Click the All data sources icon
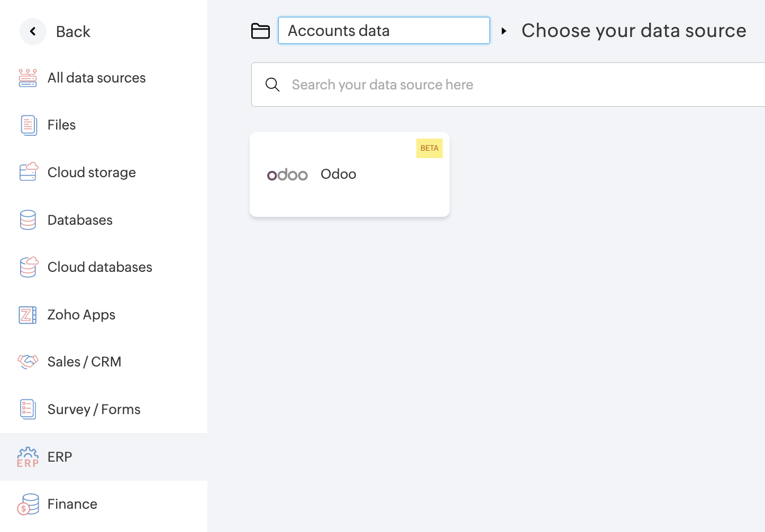The width and height of the screenshot is (765, 532). click(28, 78)
